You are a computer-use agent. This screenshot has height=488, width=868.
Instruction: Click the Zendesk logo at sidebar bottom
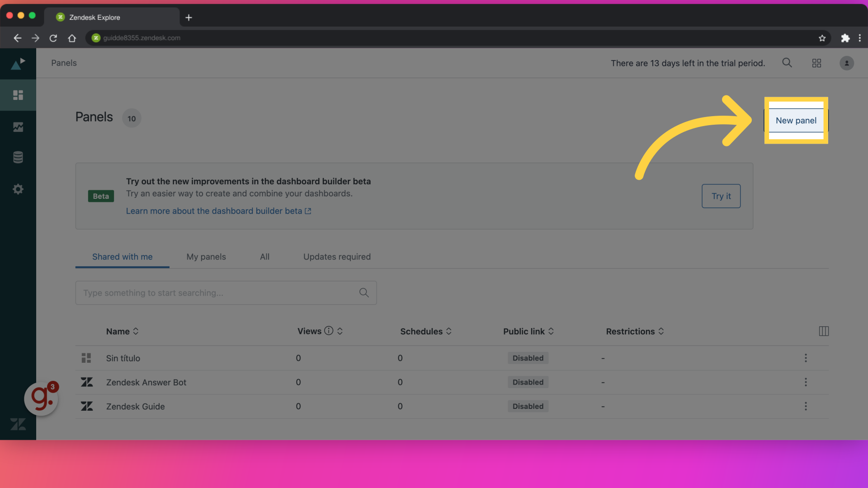pos(18,424)
